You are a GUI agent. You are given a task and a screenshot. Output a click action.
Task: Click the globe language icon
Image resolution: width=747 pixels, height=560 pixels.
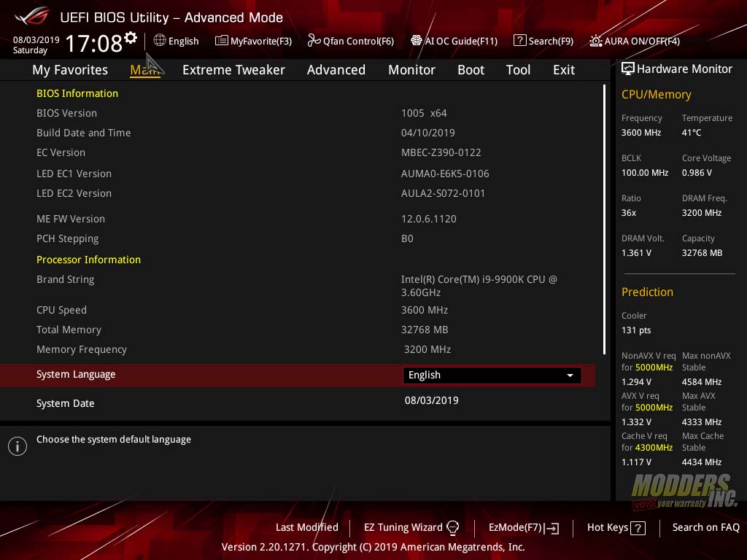pyautogui.click(x=160, y=41)
